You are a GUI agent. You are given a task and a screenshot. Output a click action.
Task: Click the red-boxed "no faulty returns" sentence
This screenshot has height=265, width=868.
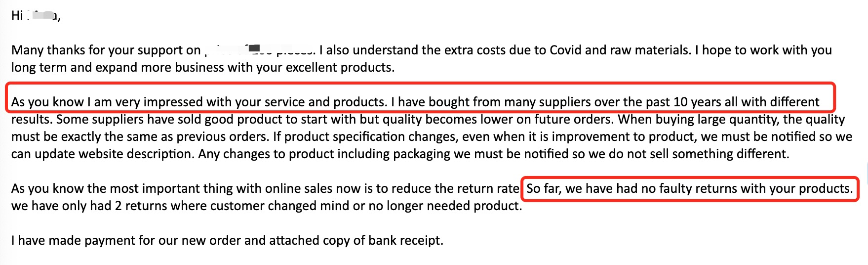tap(689, 189)
